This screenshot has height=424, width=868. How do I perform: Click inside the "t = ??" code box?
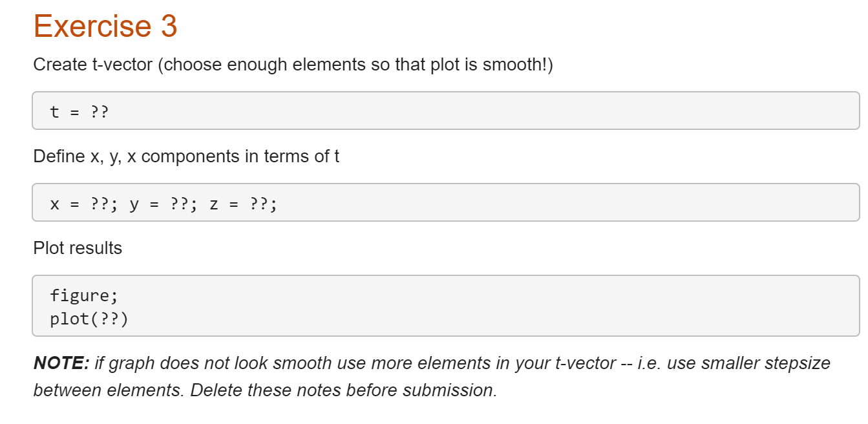pyautogui.click(x=446, y=111)
